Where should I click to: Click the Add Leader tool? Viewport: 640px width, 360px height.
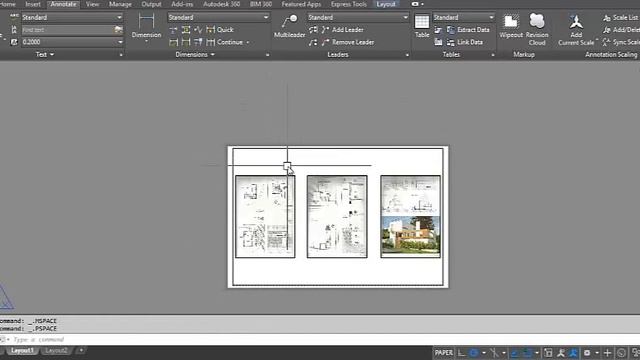(x=342, y=30)
